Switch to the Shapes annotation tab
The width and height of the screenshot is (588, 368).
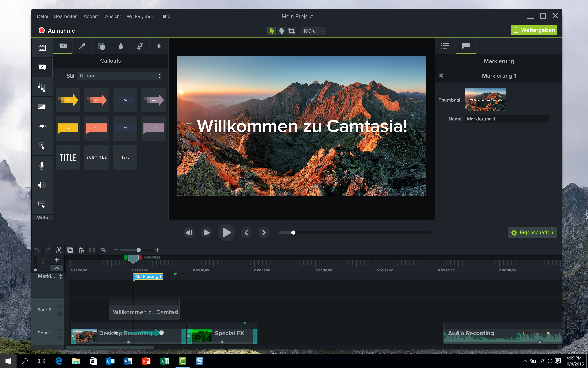102,46
